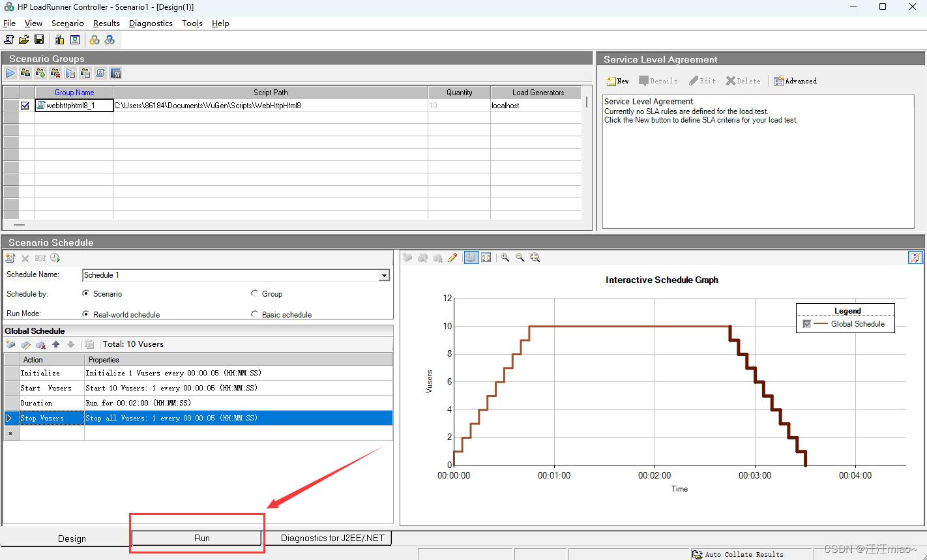This screenshot has height=560, width=927.
Task: Open the Service Virtualization SV icon
Action: (x=115, y=73)
